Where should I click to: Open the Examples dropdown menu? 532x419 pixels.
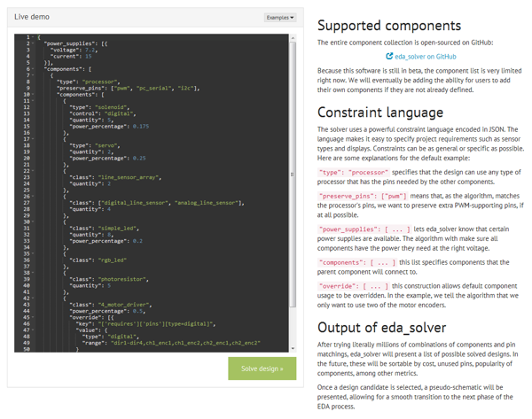tap(280, 18)
